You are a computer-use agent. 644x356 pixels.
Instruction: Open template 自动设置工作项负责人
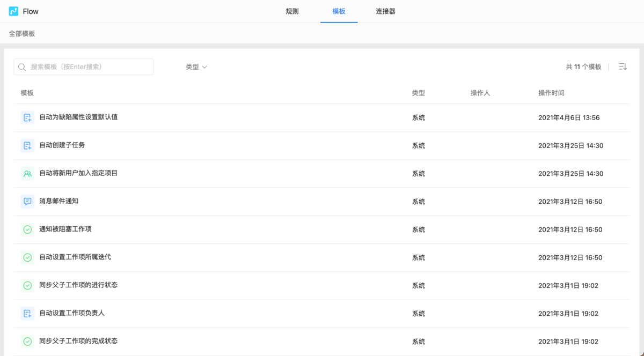coord(72,313)
